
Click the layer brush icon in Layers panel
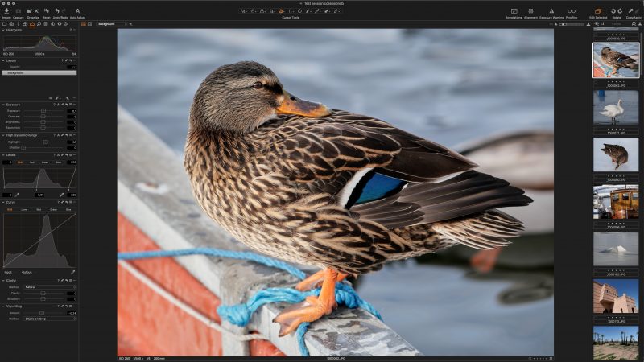[57, 98]
